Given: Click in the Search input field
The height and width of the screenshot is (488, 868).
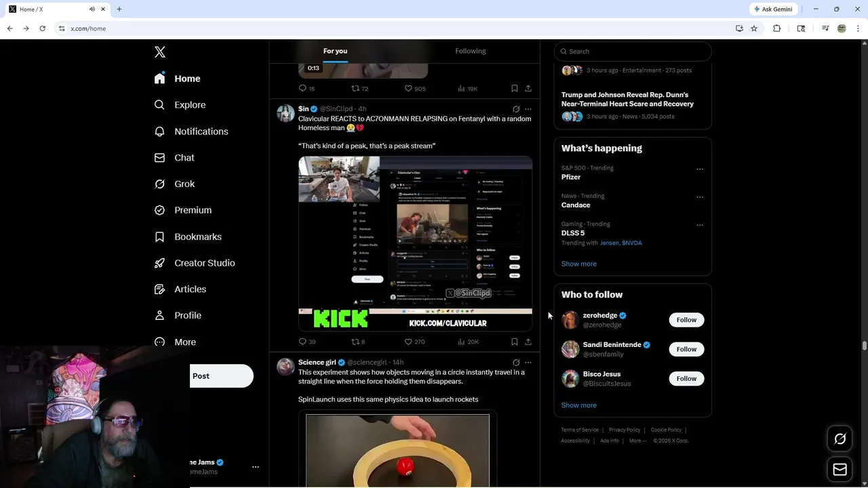Looking at the screenshot, I should click(633, 52).
